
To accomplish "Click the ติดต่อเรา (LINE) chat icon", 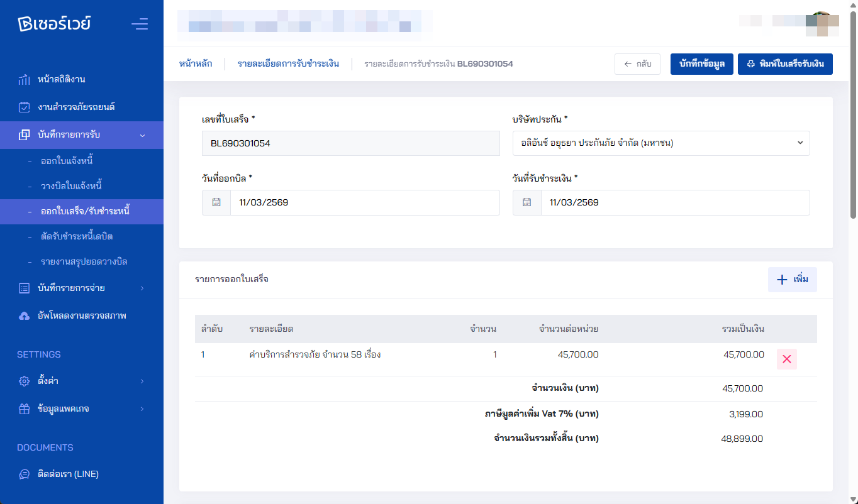I will point(24,474).
